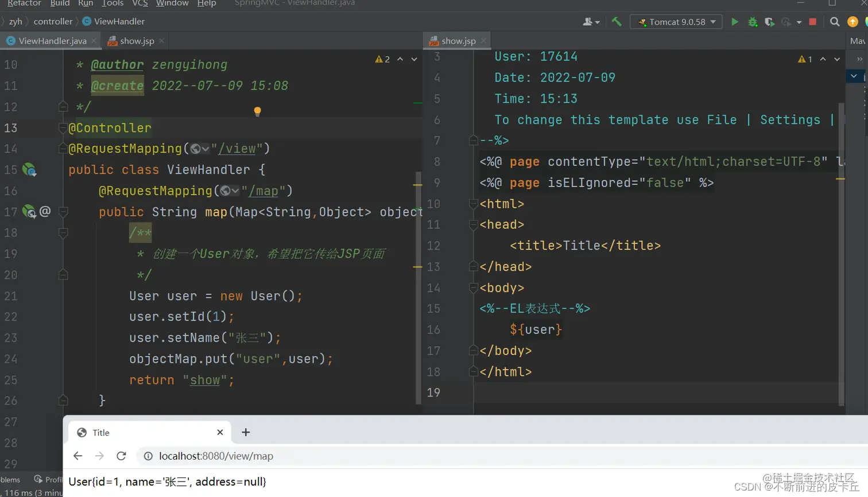868x497 pixels.
Task: Go forward in the browser
Action: pyautogui.click(x=99, y=456)
